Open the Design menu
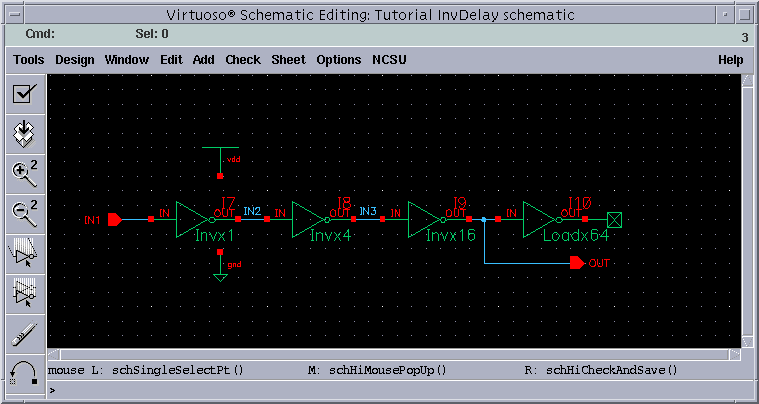Viewport: 759px width, 404px height. pos(75,60)
